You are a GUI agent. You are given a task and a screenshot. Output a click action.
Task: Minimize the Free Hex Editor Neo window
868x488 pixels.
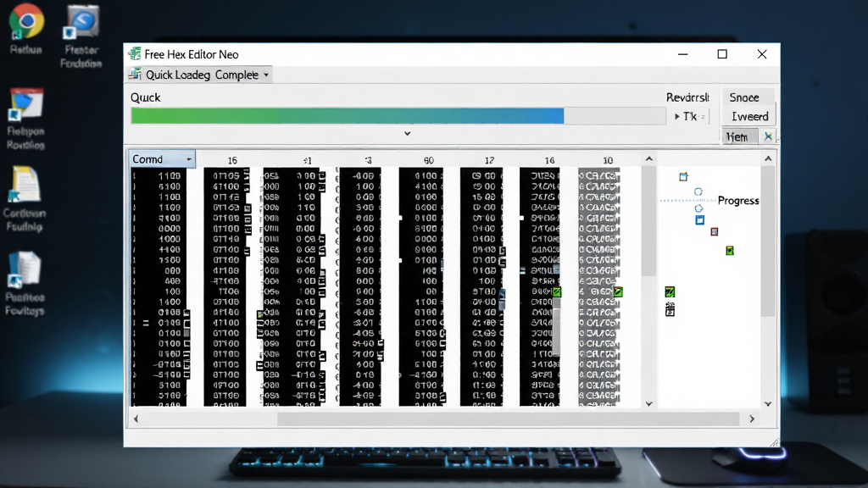point(683,54)
